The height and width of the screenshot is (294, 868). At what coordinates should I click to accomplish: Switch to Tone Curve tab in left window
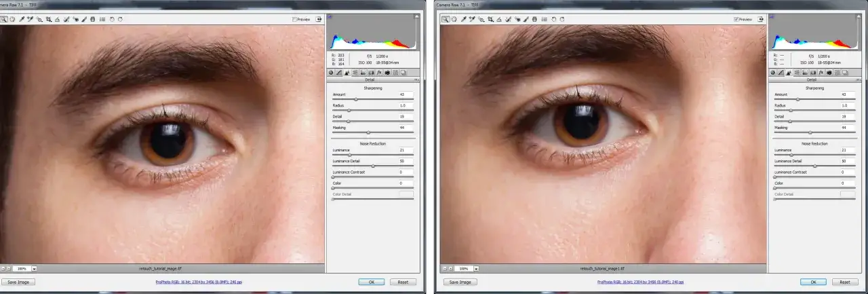pyautogui.click(x=339, y=72)
